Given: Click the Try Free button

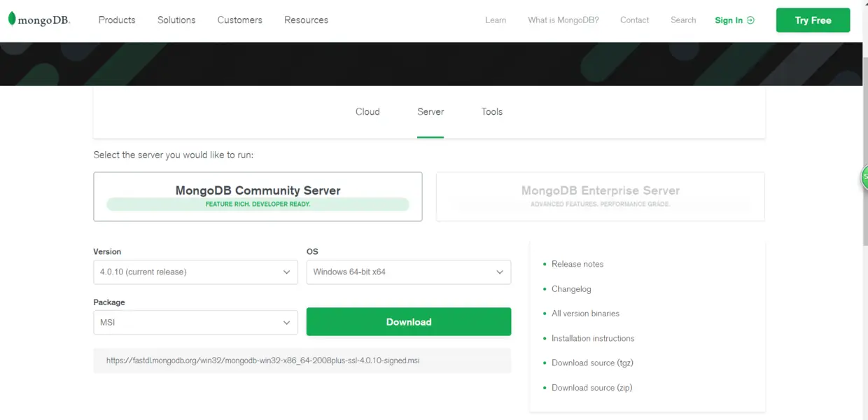Looking at the screenshot, I should click(x=813, y=20).
